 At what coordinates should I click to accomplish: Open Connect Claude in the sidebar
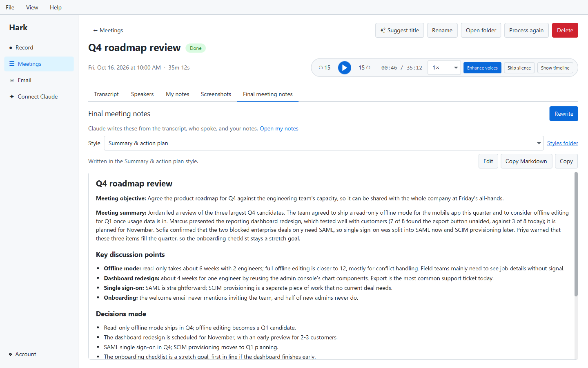click(x=39, y=96)
